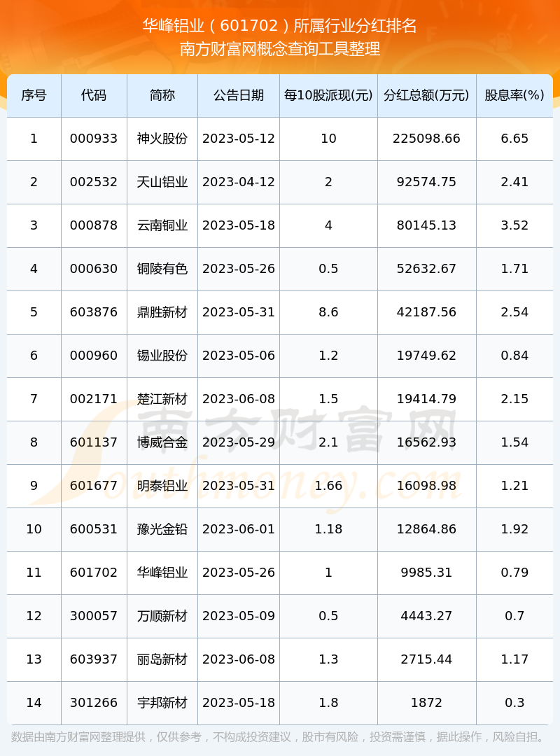Open the 万顺新材 stock name
560x756 pixels.
162,616
